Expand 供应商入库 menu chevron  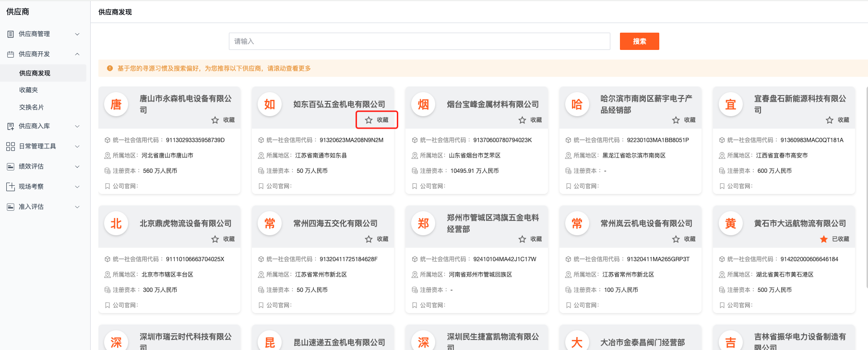[77, 126]
